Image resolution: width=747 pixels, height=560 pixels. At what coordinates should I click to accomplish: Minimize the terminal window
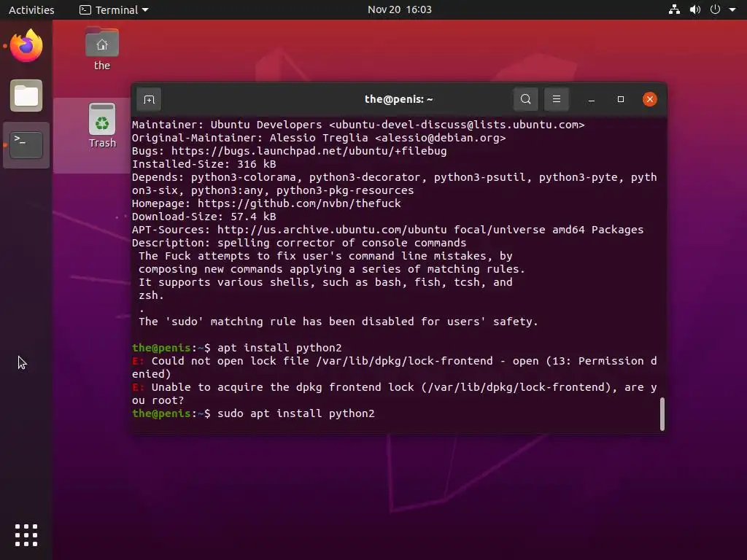pos(591,99)
